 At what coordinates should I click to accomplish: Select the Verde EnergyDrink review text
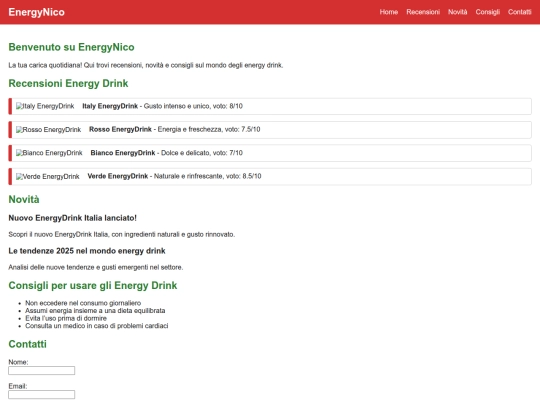pyautogui.click(x=174, y=176)
